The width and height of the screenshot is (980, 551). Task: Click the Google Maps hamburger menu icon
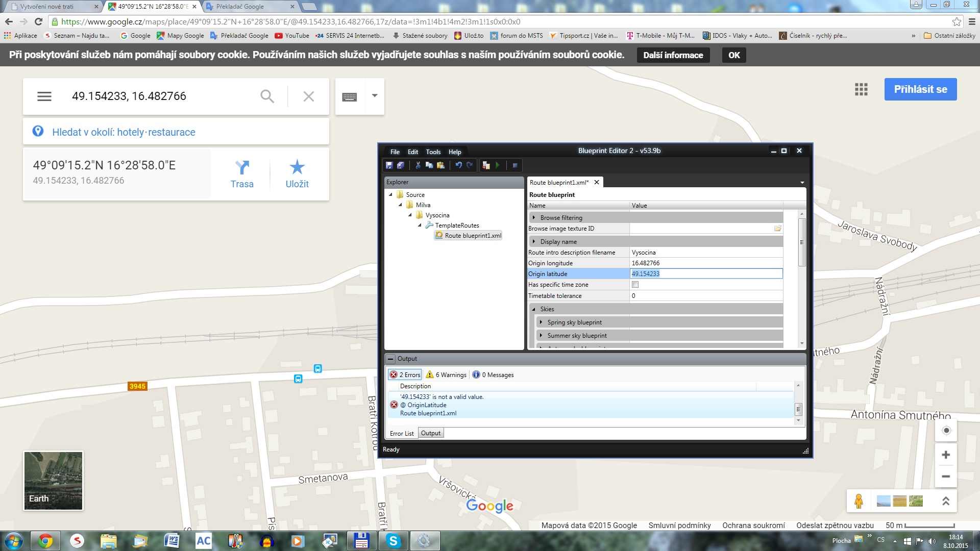click(44, 96)
